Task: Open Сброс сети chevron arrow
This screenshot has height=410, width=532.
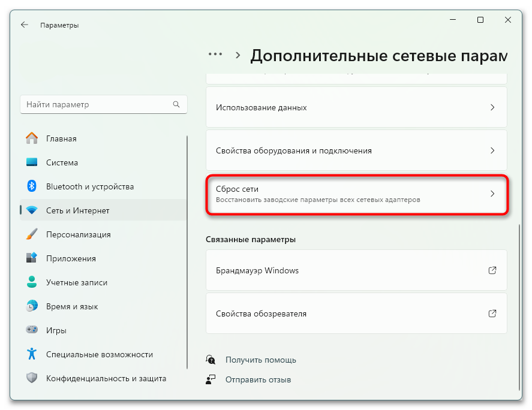Action: click(x=492, y=194)
